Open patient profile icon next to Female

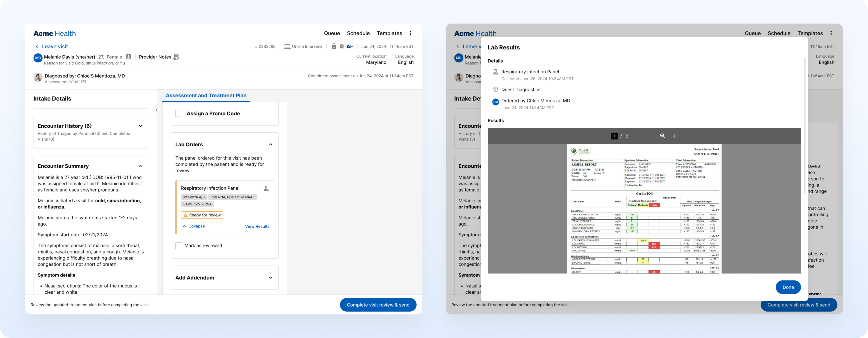pos(128,57)
